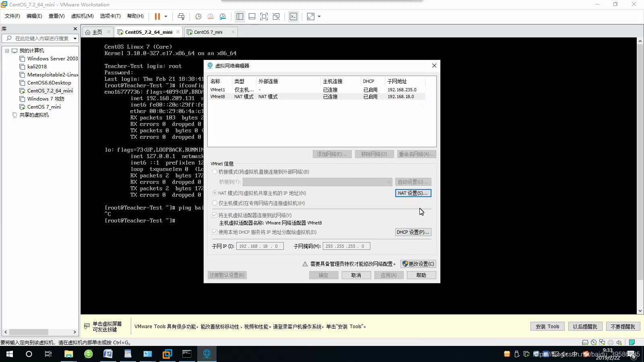Select Metasploitable2-Linux in library

[x=49, y=75]
